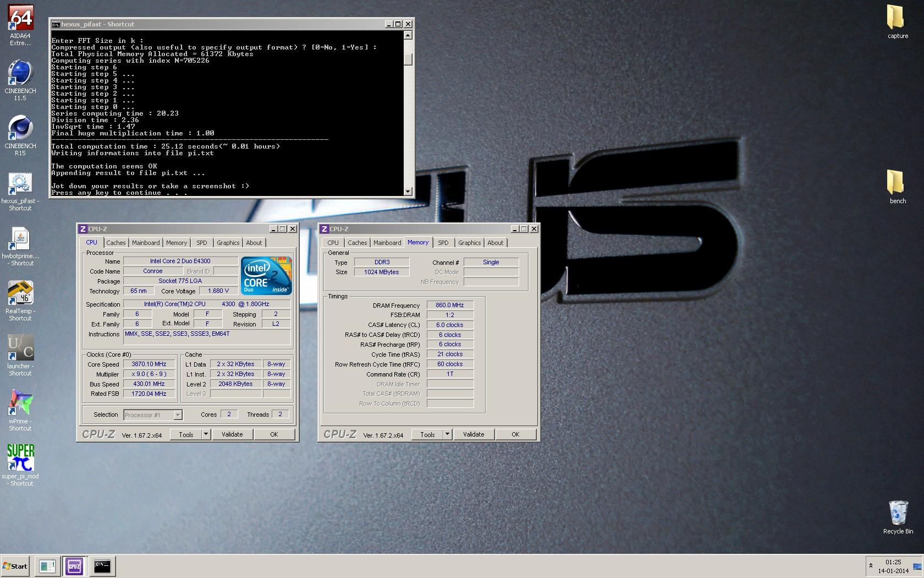The height and width of the screenshot is (578, 924).
Task: Switch to the Caches tab in left CPU-Z window
Action: (x=116, y=243)
